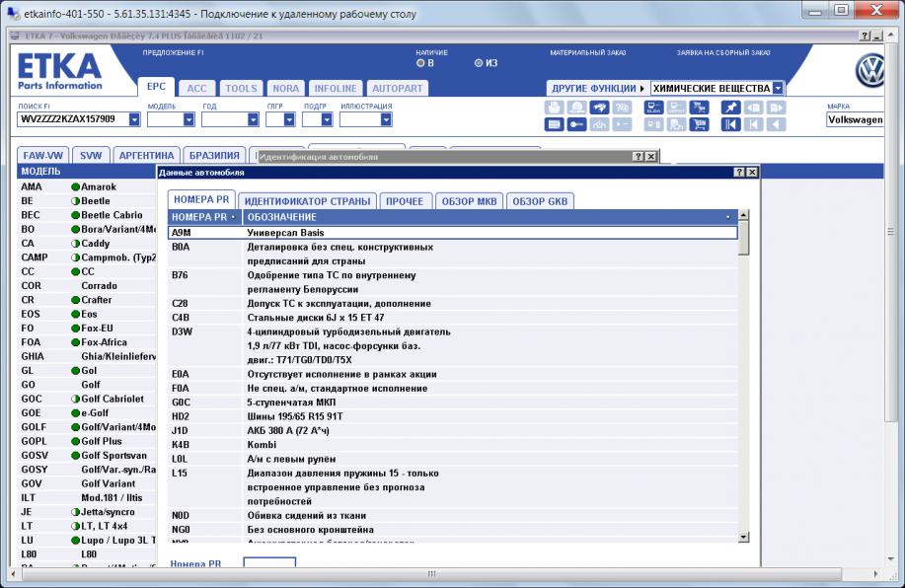Switch to the TOOLS tab

(x=241, y=88)
